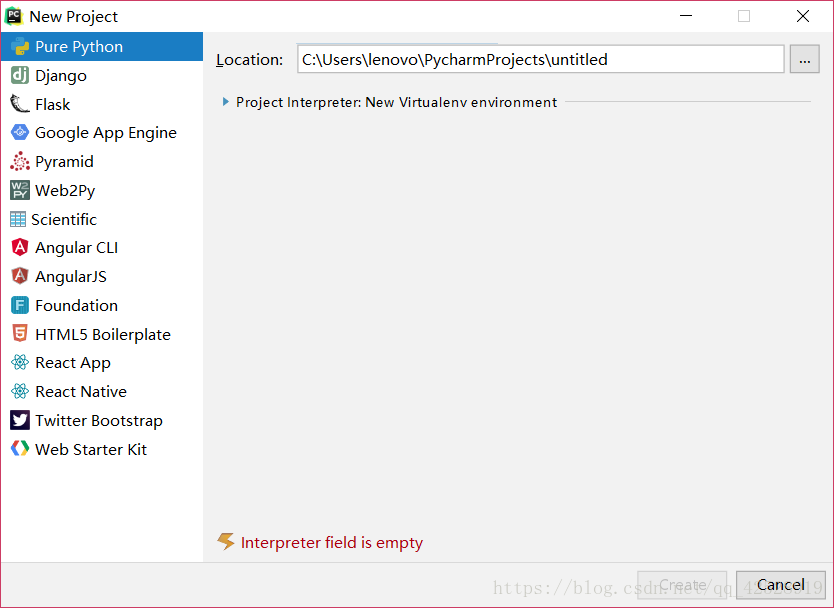
Task: Select Pyramid project type label
Action: tap(64, 161)
